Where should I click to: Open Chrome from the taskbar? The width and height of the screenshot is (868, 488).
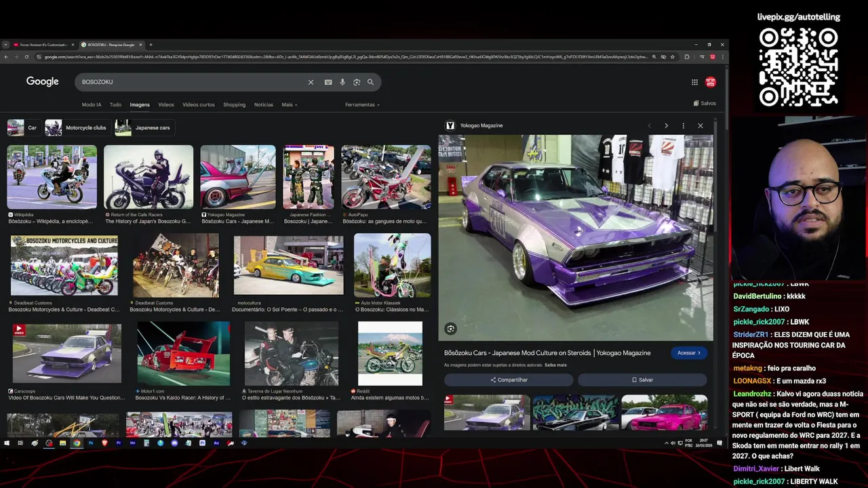(x=77, y=443)
